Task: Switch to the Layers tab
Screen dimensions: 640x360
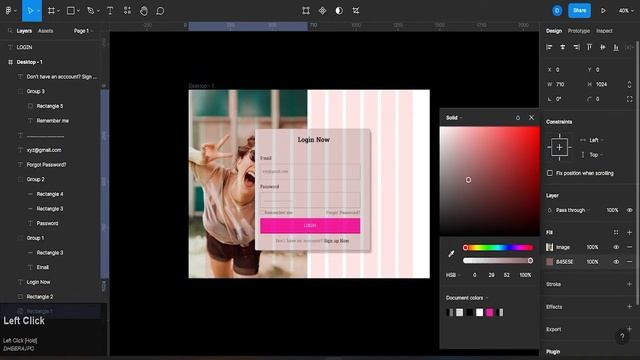Action: 24,31
